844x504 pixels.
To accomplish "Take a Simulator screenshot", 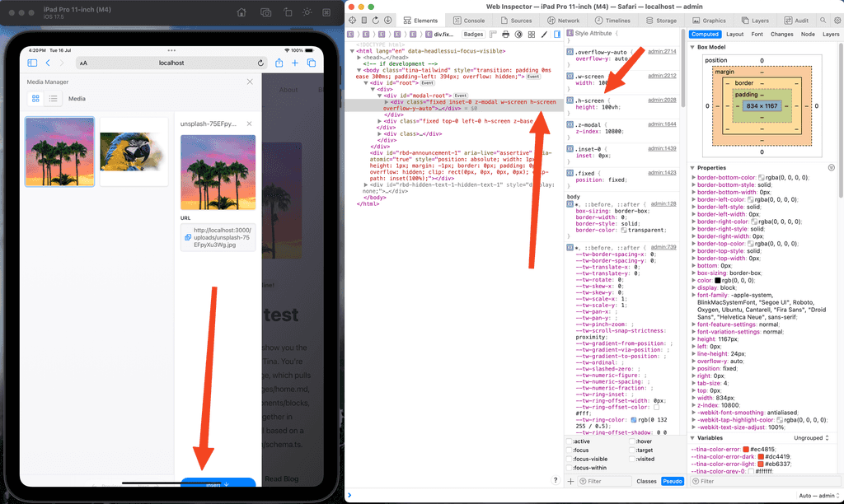I will [266, 12].
